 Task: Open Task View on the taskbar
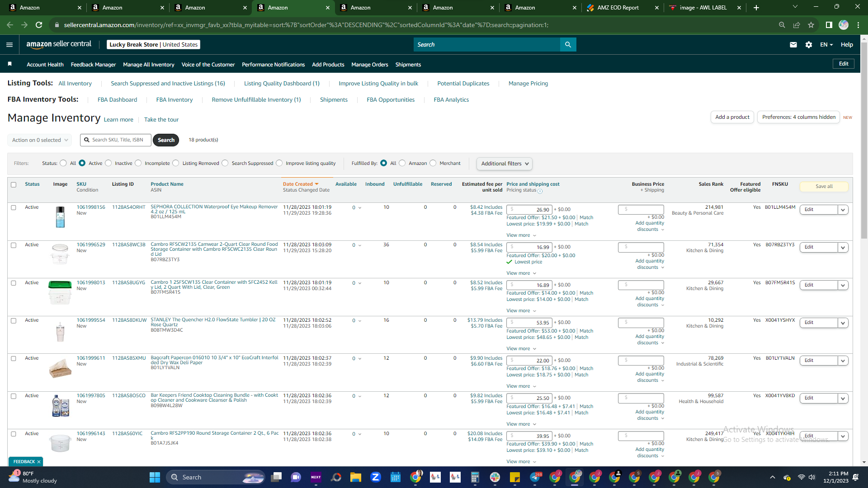tap(276, 477)
